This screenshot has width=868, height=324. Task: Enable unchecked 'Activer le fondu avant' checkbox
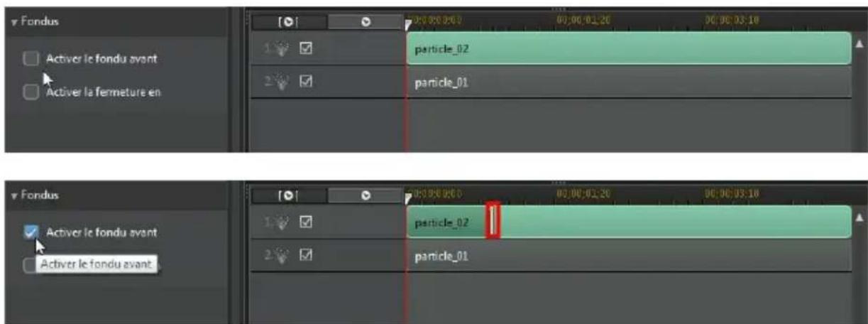coord(31,58)
